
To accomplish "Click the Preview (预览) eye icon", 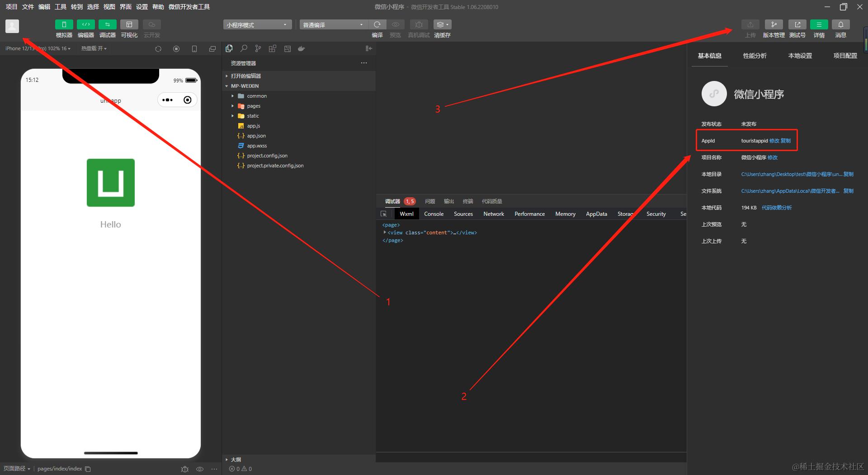I will pos(396,24).
